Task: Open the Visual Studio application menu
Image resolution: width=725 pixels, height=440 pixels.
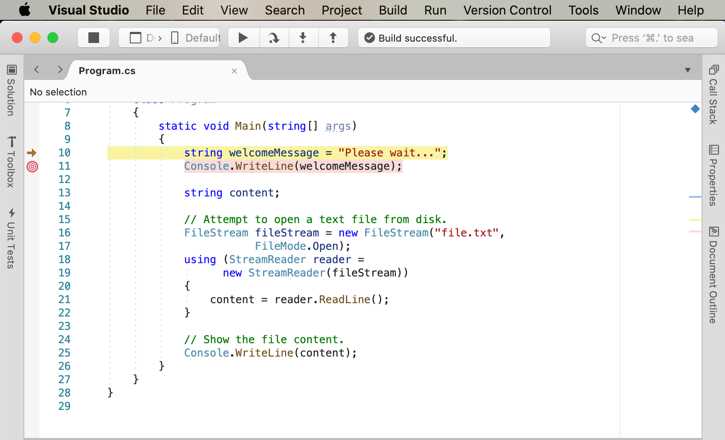Action: pyautogui.click(x=88, y=10)
